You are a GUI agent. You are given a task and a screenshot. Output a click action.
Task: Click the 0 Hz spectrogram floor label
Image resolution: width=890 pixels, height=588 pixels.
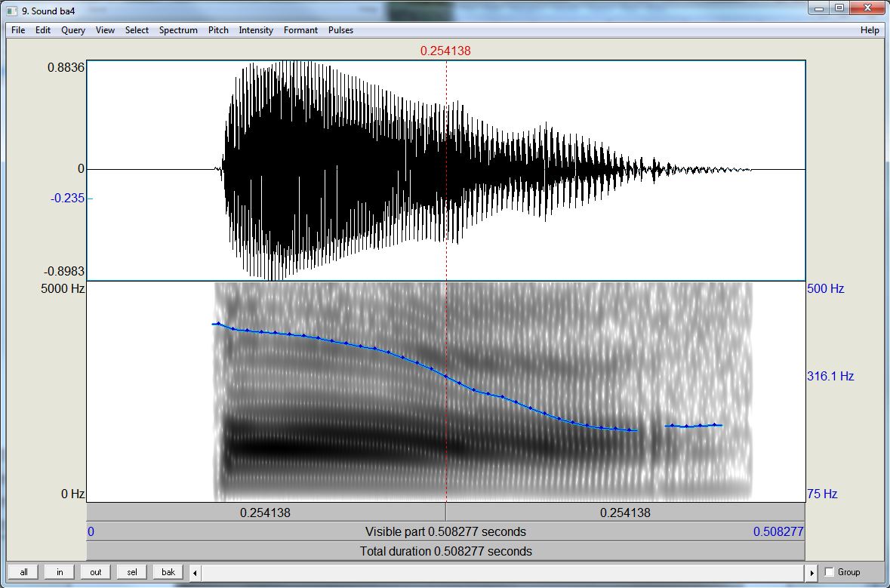tap(73, 494)
